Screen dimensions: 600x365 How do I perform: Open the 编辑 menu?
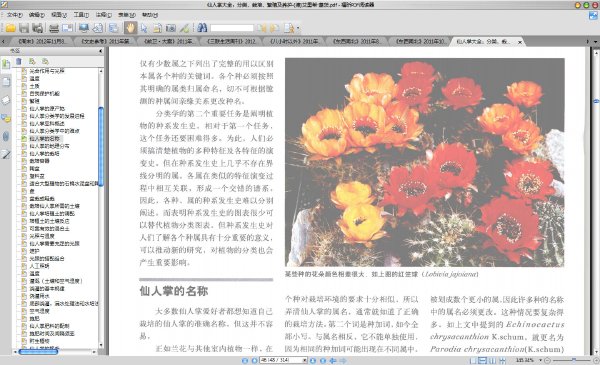click(x=36, y=15)
